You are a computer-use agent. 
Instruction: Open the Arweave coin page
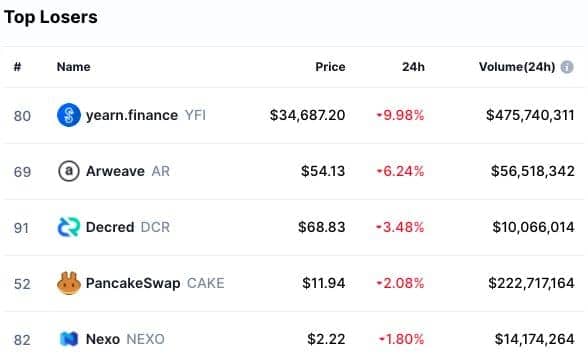click(x=115, y=171)
